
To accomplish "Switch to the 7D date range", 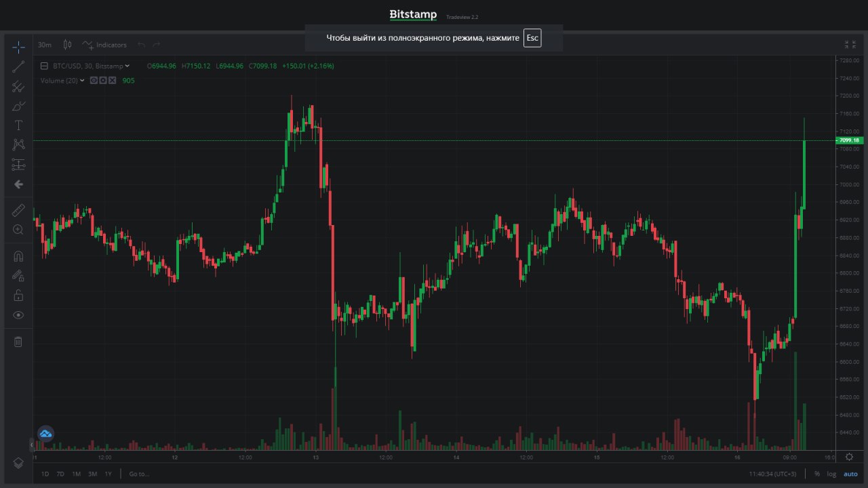I will 60,474.
